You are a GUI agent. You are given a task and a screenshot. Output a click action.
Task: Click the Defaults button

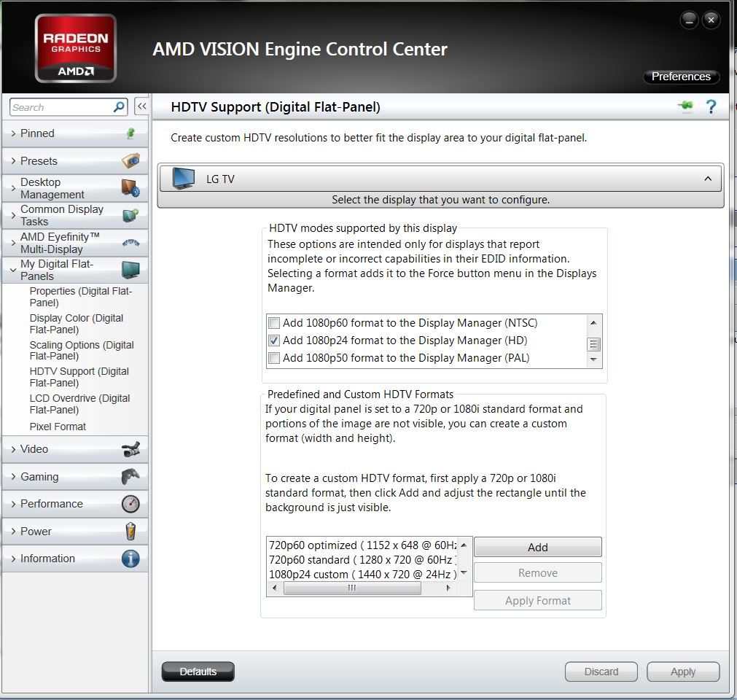click(198, 672)
